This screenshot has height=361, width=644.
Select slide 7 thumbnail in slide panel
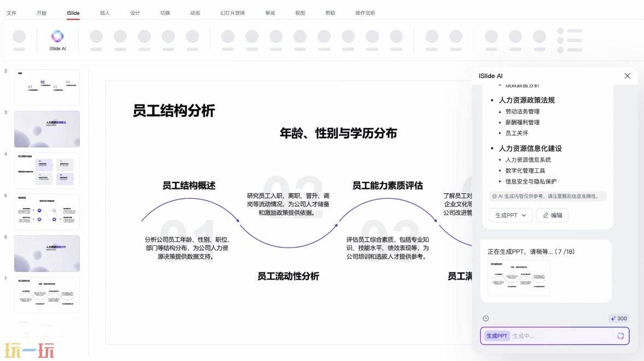pos(47,295)
